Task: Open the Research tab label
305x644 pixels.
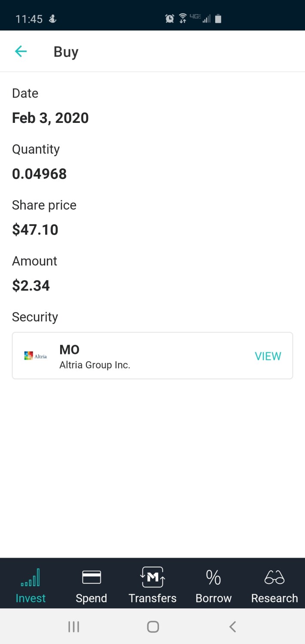Action: coord(274,598)
